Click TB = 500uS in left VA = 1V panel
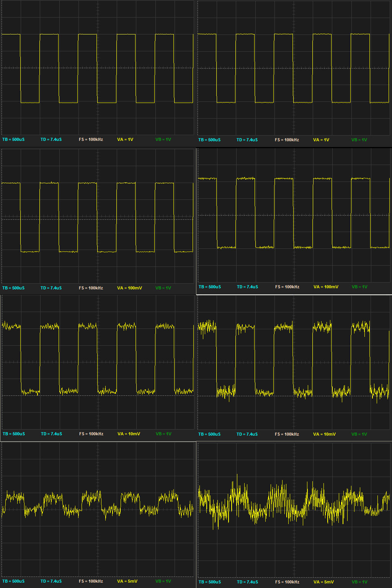Image resolution: width=392 pixels, height=588 pixels. 13,139
